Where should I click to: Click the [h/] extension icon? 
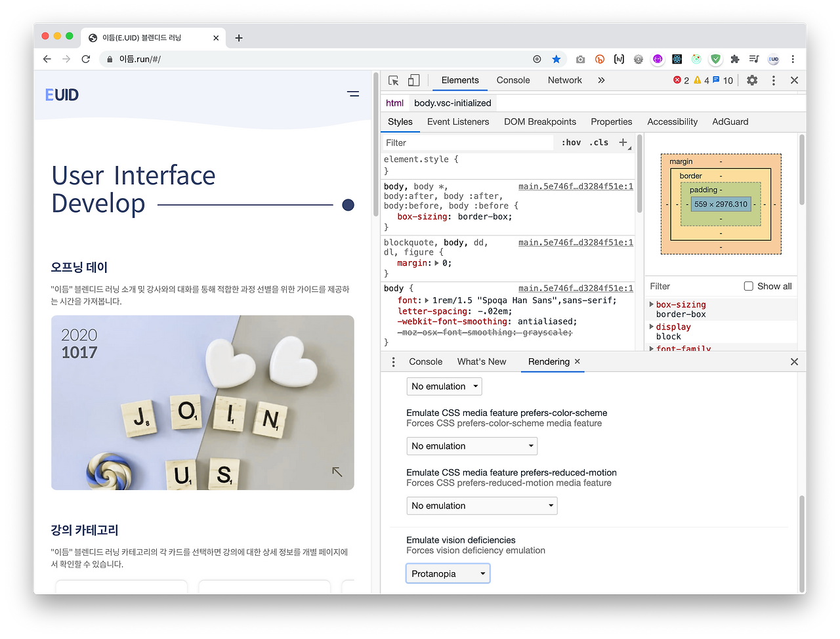(619, 59)
